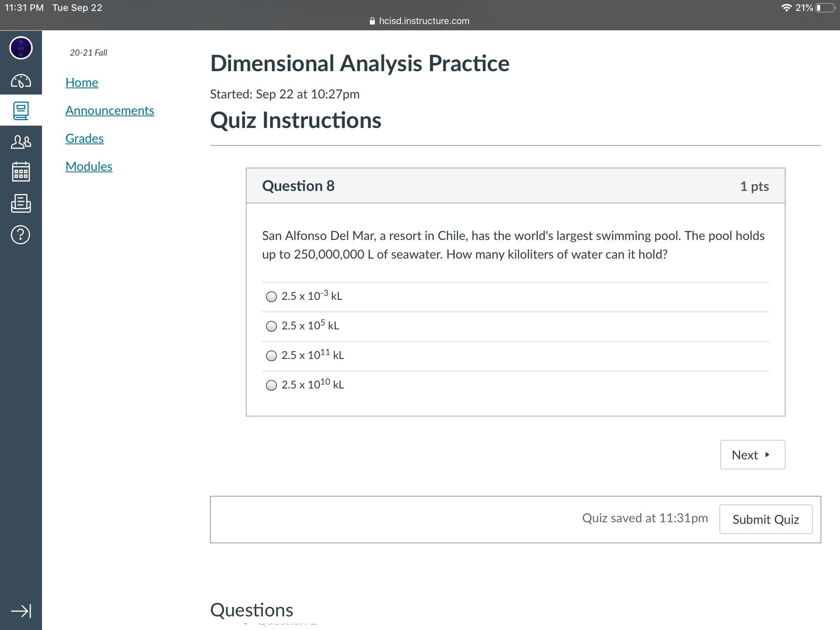Open the user account avatar
The height and width of the screenshot is (630, 840).
pyautogui.click(x=21, y=48)
